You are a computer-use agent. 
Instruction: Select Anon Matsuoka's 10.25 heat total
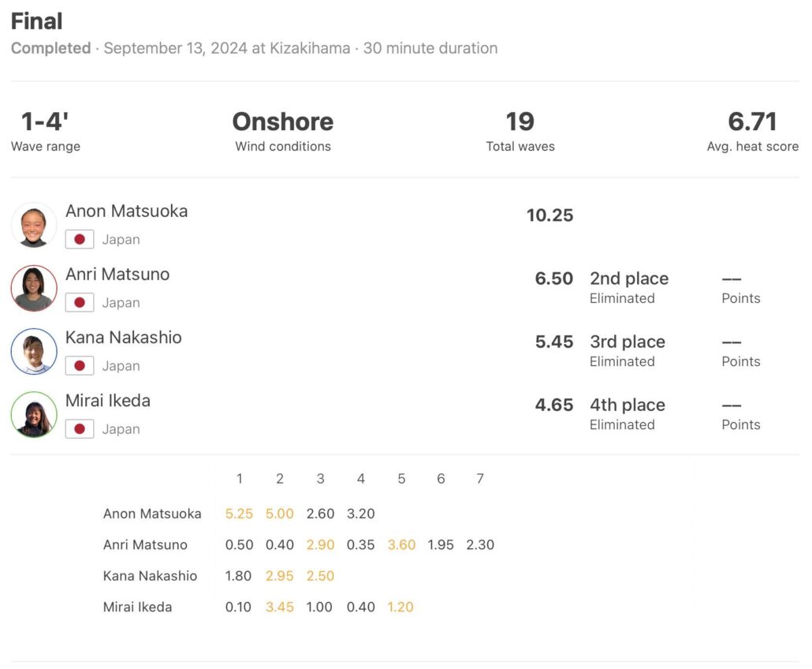coord(549,215)
